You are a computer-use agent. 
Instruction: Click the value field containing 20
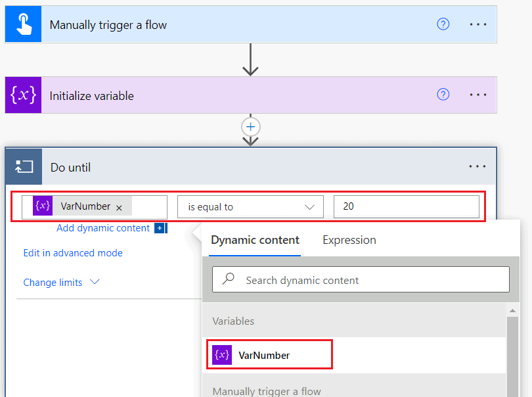point(406,206)
